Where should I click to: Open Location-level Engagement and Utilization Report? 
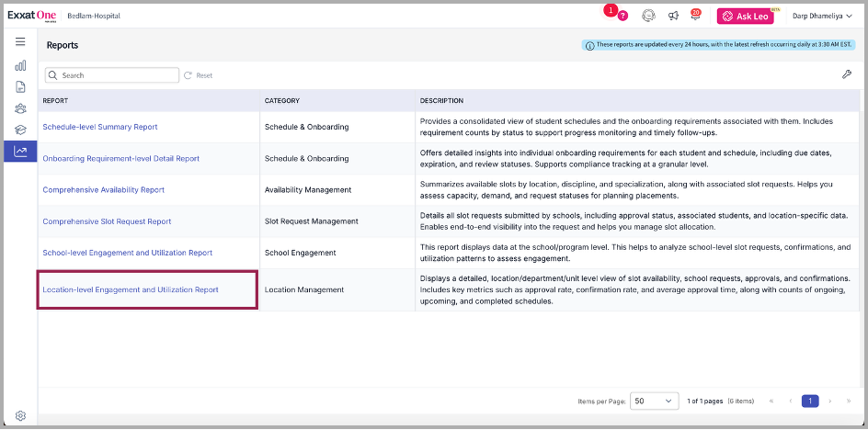131,289
